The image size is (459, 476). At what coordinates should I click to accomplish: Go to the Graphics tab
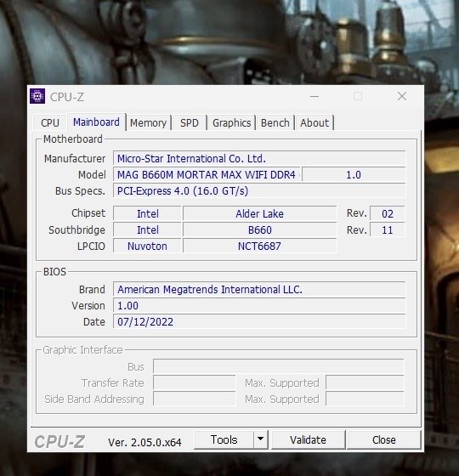231,123
